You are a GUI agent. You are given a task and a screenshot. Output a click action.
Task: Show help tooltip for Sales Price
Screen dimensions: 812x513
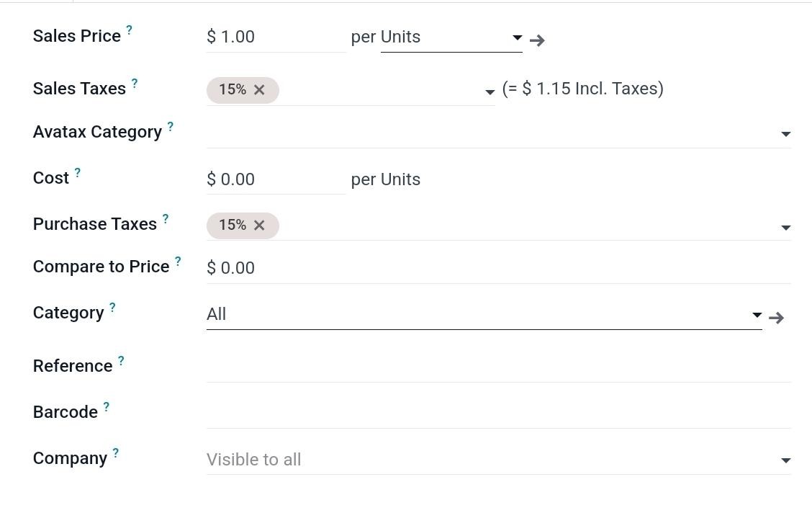click(130, 30)
